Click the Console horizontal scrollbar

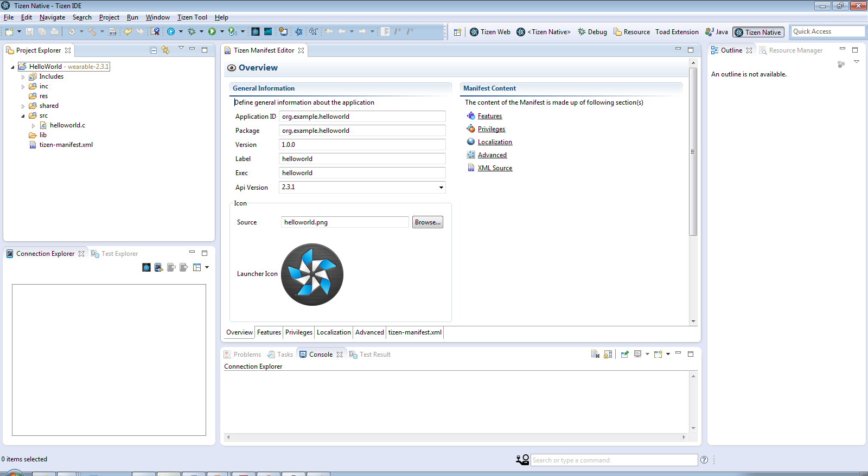[x=456, y=437]
